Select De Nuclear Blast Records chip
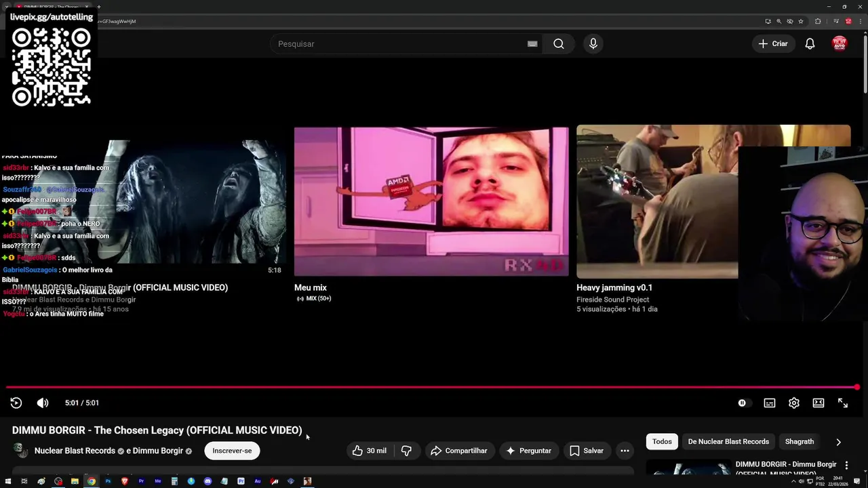The height and width of the screenshot is (488, 868). pyautogui.click(x=728, y=441)
